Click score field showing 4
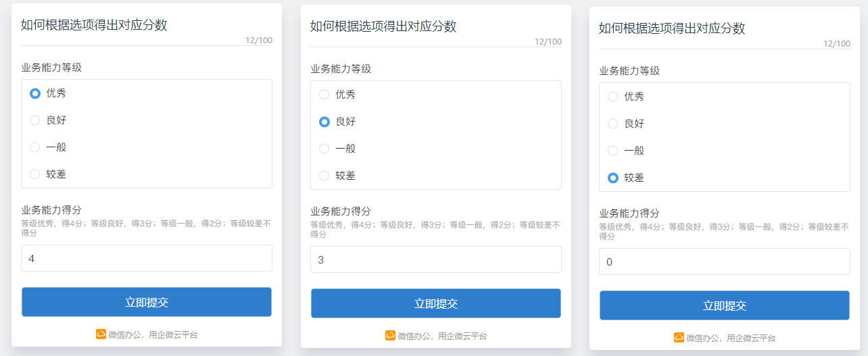Viewport: 868px width, 356px height. (x=147, y=258)
